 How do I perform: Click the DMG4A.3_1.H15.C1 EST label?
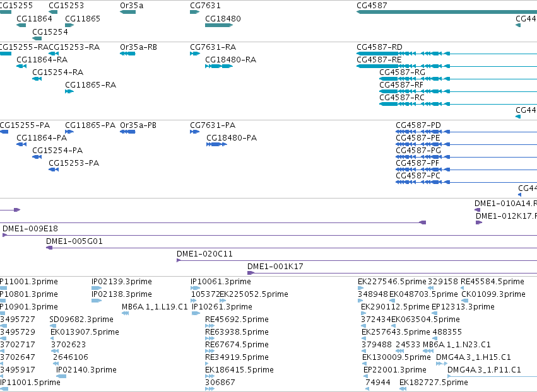473,357
